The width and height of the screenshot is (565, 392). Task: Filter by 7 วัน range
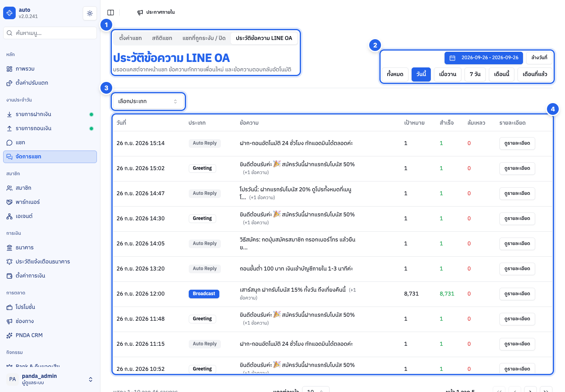[x=475, y=74]
